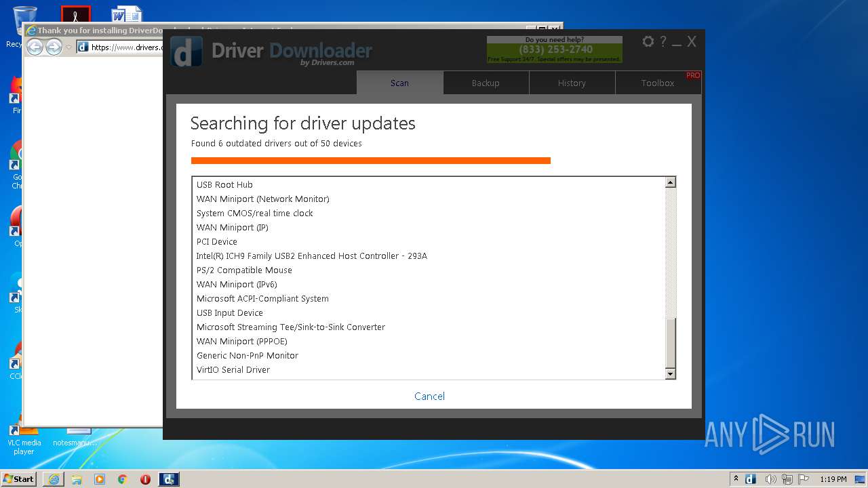Screen dimensions: 868x488
Task: Click the Driver Downloader 'd' logo
Action: [x=186, y=52]
